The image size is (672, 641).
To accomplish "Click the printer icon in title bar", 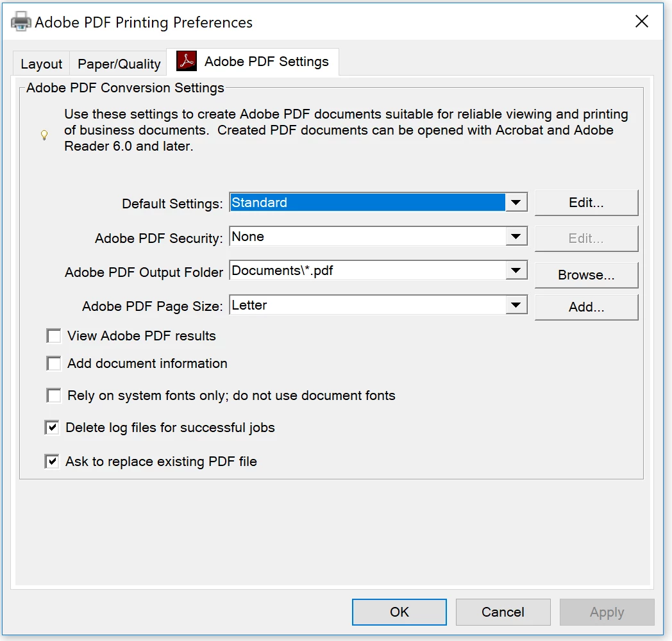I will tap(21, 21).
